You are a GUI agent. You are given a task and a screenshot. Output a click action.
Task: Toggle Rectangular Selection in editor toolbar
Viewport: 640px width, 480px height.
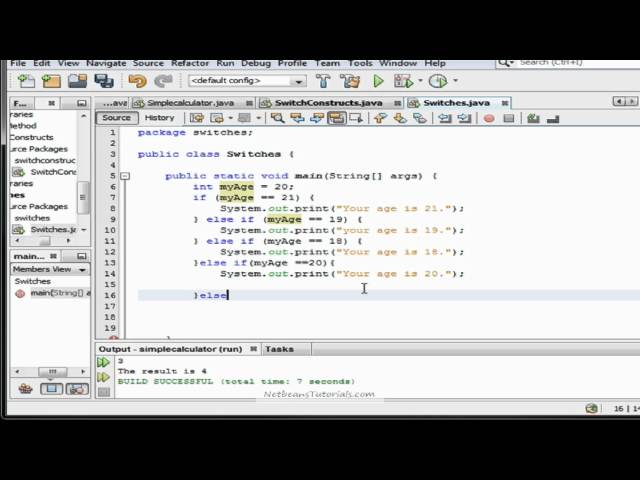coord(356,118)
